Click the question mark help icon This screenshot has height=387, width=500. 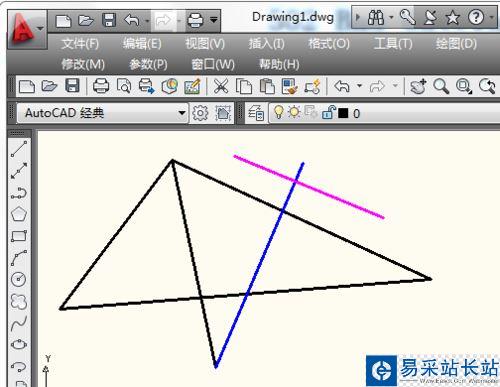point(476,17)
